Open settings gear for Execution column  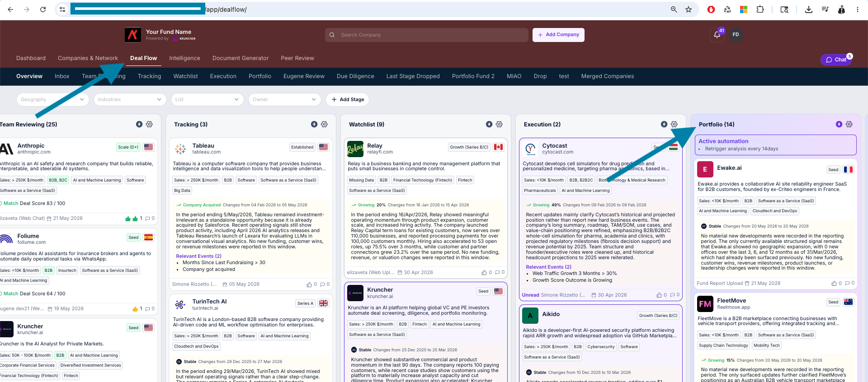(674, 124)
